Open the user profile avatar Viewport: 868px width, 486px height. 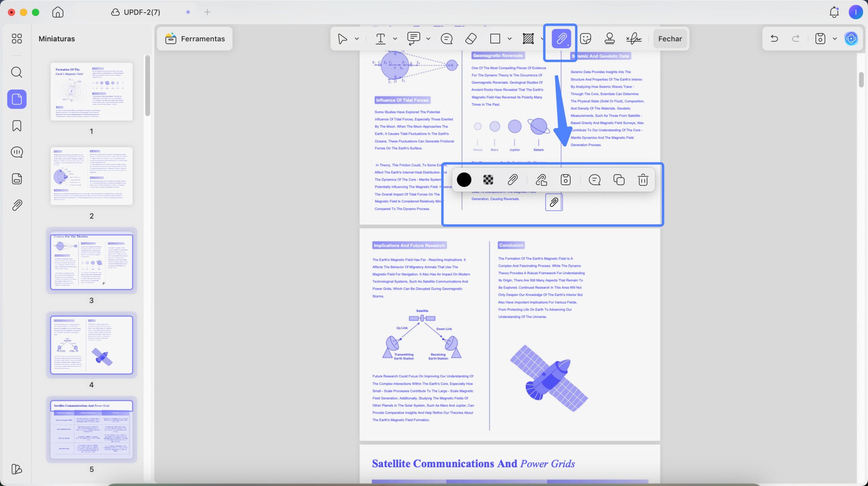pyautogui.click(x=855, y=12)
